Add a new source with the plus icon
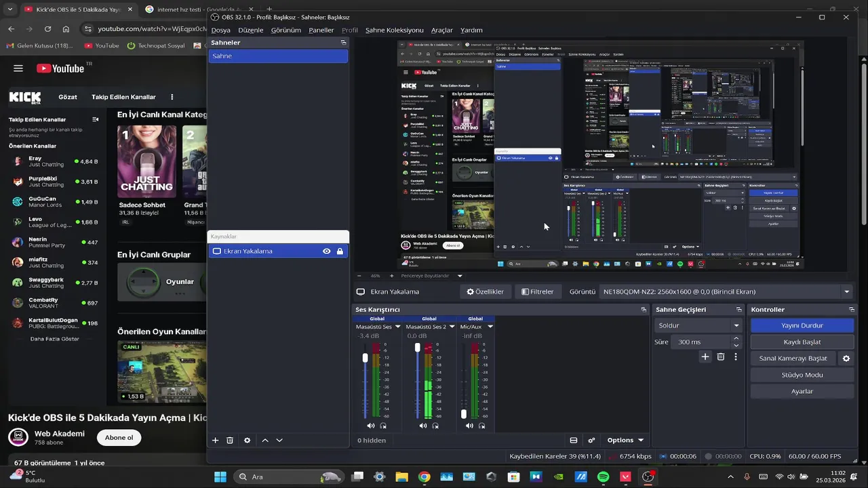The width and height of the screenshot is (868, 488). [x=215, y=440]
